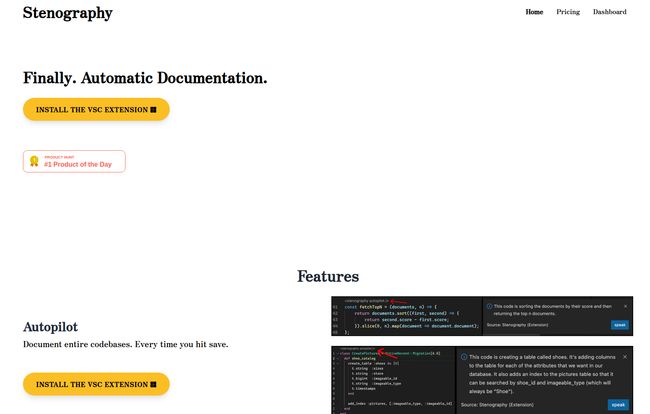Select the Features heading
This screenshot has height=414, width=650.
click(x=328, y=276)
